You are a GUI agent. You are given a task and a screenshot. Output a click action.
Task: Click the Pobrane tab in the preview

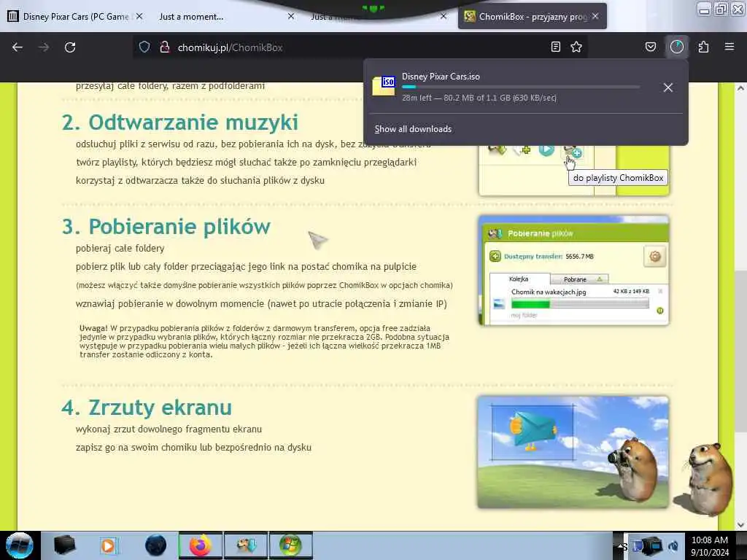click(578, 279)
